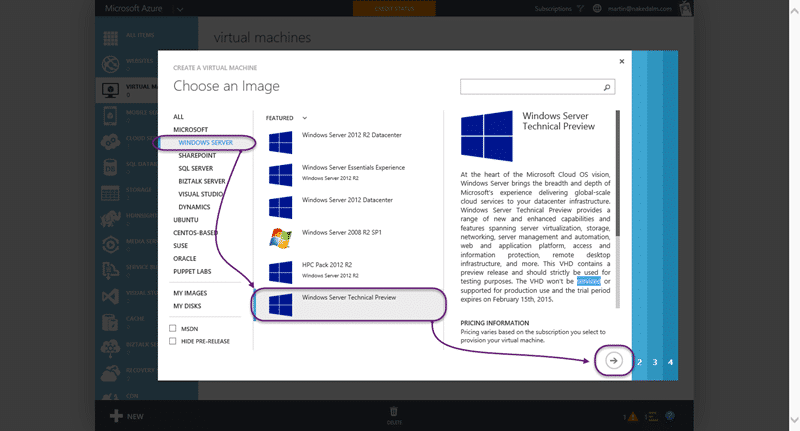800x431 pixels.
Task: Open Recovery Services cloud icon in sidebar
Action: click(110, 373)
